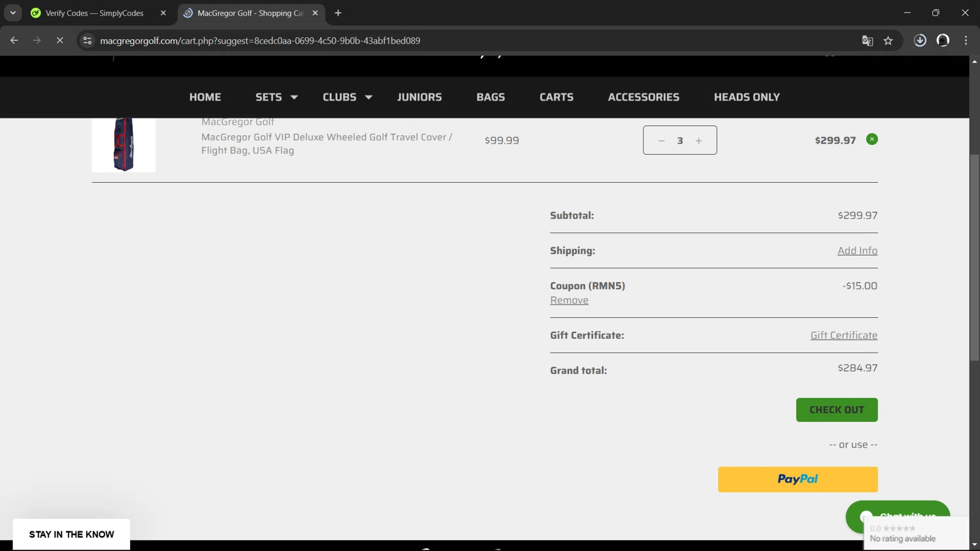Click the address bar URL
Image resolution: width=980 pixels, height=551 pixels.
click(260, 40)
